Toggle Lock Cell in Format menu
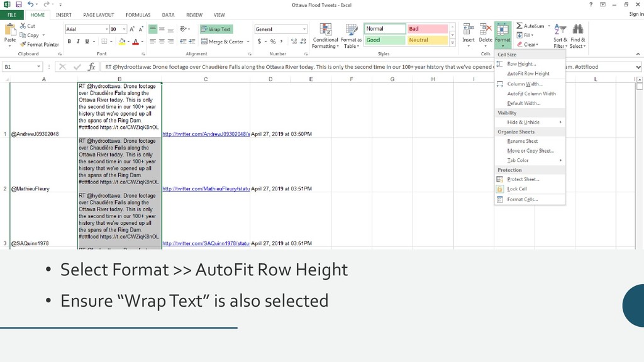The height and width of the screenshot is (362, 644). pyautogui.click(x=517, y=189)
